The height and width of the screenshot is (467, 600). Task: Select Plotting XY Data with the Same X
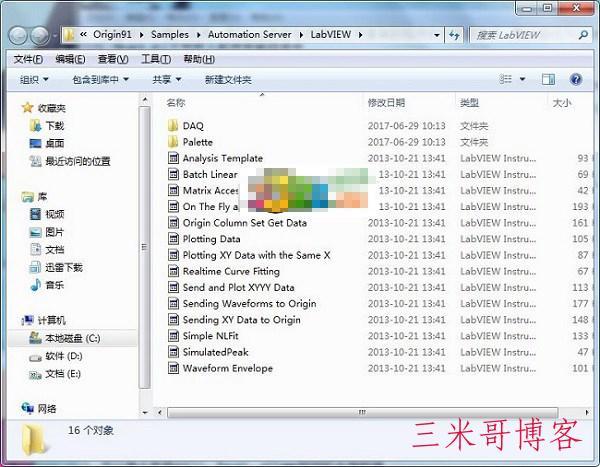[256, 255]
